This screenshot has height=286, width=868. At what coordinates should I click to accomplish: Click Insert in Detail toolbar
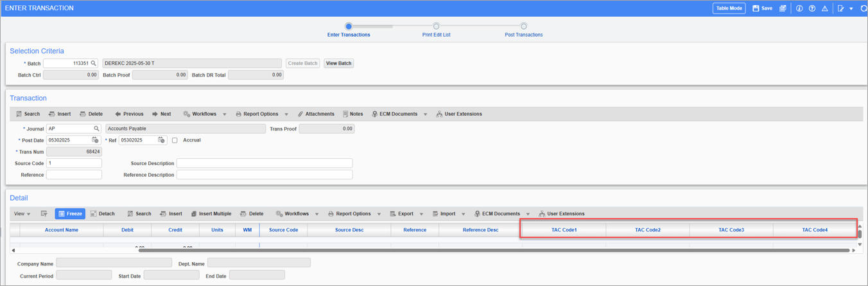[171, 214]
